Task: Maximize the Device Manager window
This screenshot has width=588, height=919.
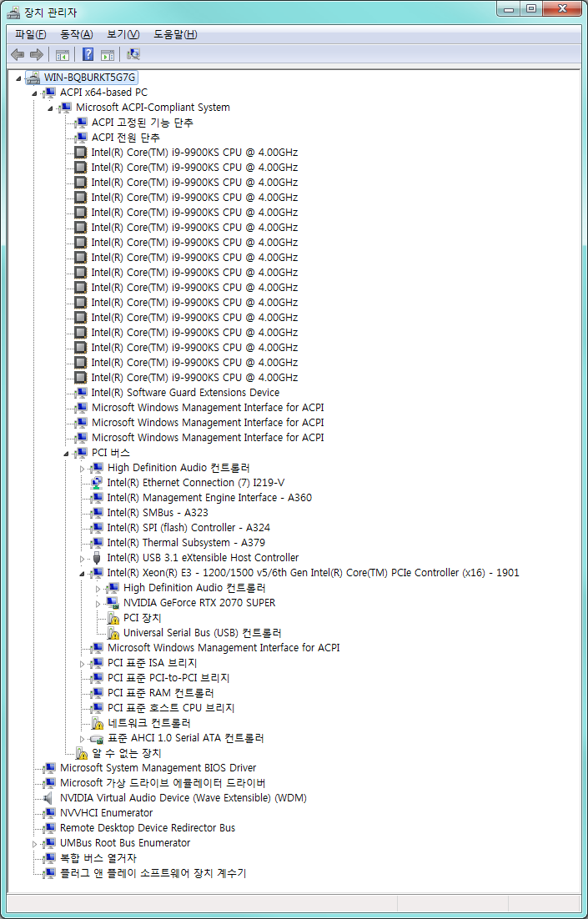Action: coord(531,9)
